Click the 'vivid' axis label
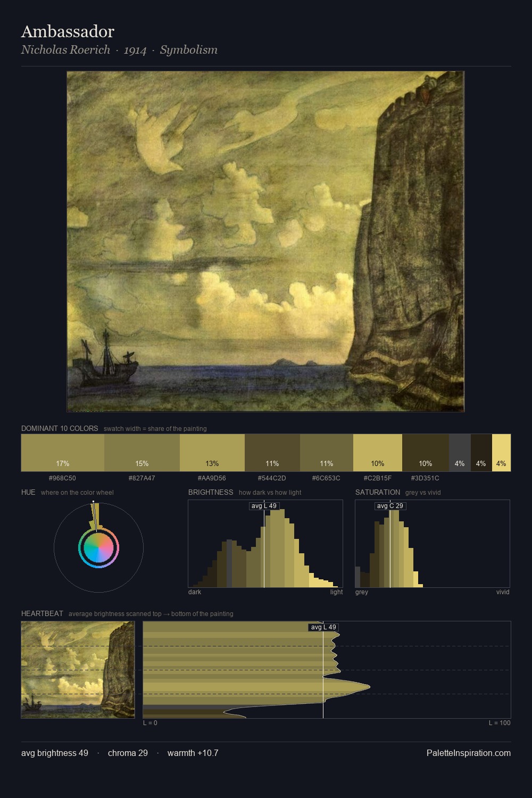The width and height of the screenshot is (532, 798). (503, 592)
